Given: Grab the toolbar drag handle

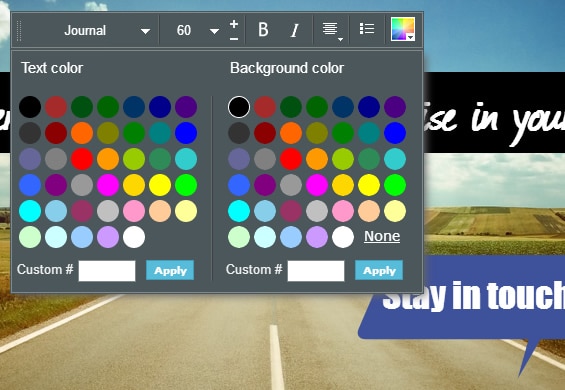Looking at the screenshot, I should [19, 31].
